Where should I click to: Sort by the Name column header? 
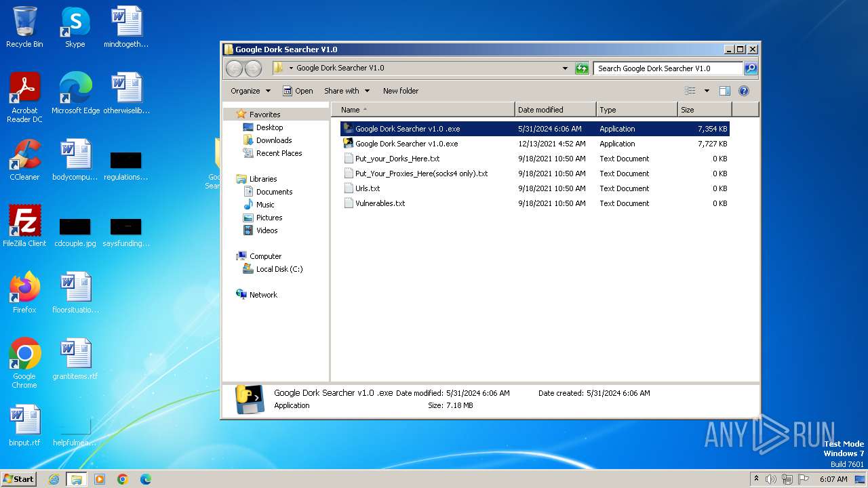(x=422, y=110)
